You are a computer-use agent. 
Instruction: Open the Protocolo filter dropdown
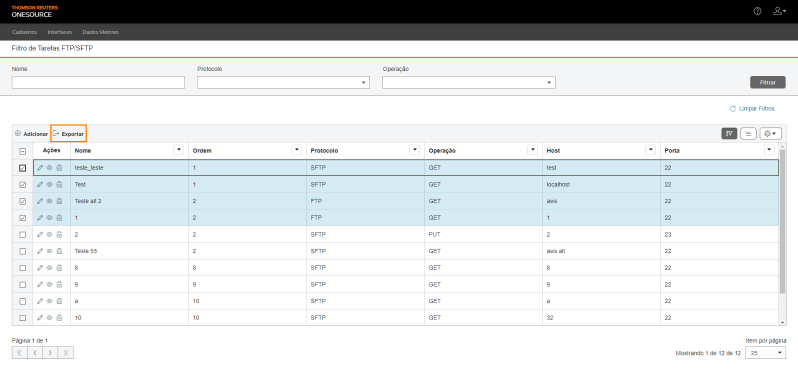pyautogui.click(x=283, y=82)
